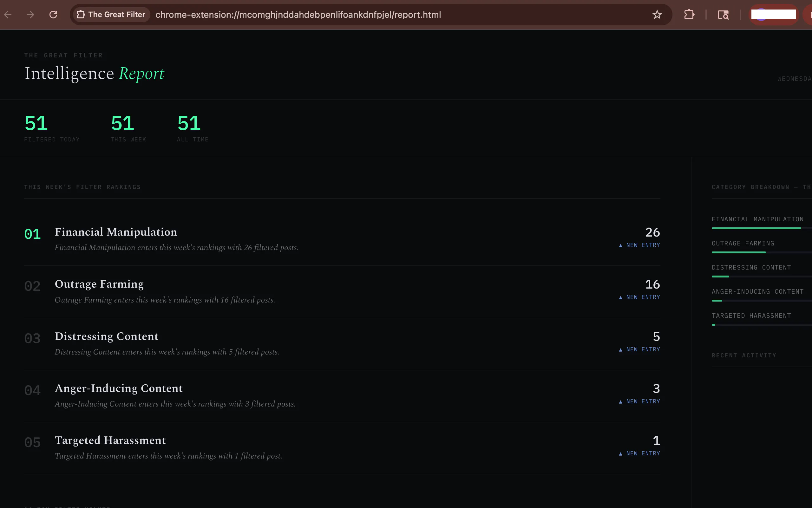Viewport: 812px width, 508px height.
Task: Click the Targeted Harassment description sentence
Action: click(168, 456)
